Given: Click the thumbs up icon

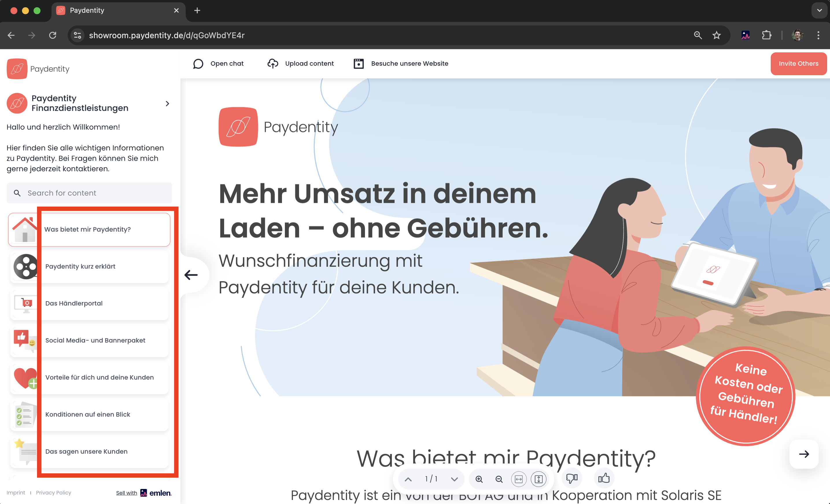Looking at the screenshot, I should [x=604, y=479].
